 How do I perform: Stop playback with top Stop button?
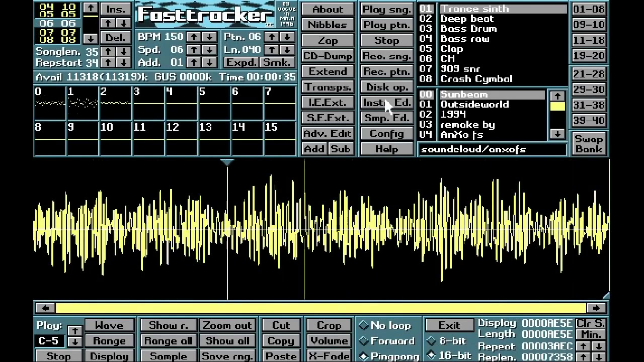[387, 40]
